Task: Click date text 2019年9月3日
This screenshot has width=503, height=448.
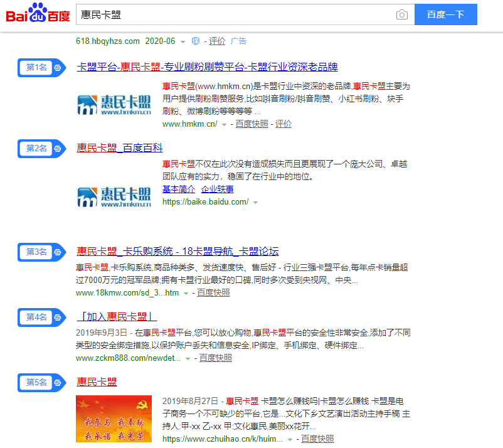Action: coord(102,333)
